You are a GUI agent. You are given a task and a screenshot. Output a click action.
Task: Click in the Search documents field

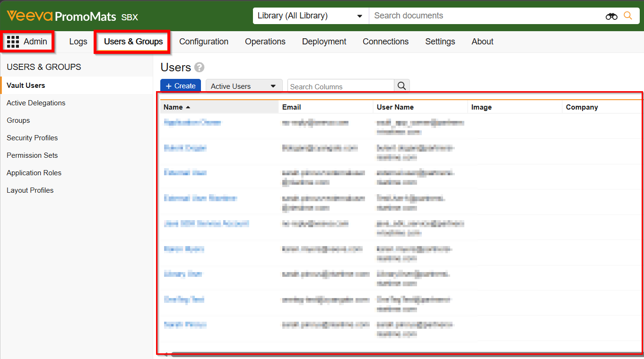pyautogui.click(x=487, y=16)
